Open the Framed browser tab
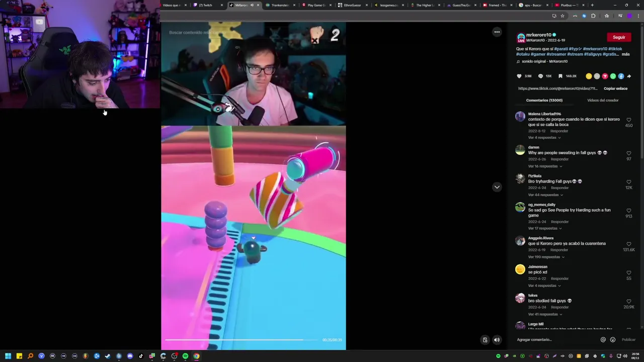 pyautogui.click(x=497, y=5)
